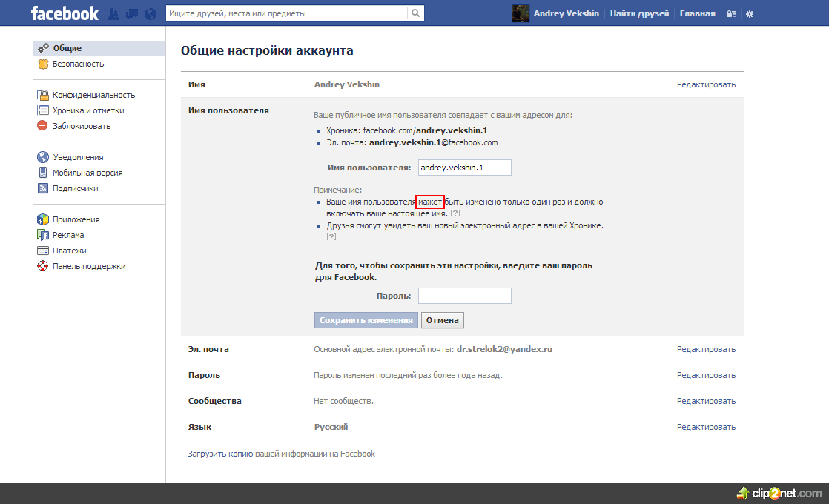Viewport: 829px width, 504px height.
Task: Open Заблокировать settings page
Action: (82, 126)
